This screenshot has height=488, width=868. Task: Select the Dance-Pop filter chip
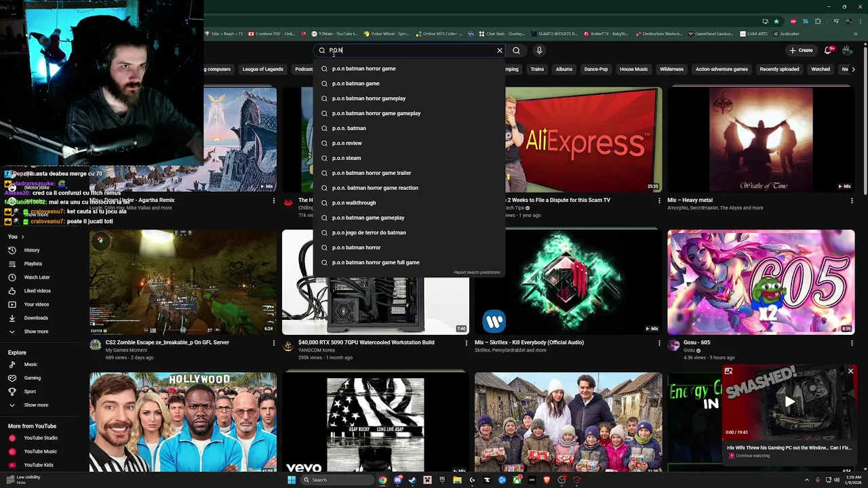pos(596,69)
